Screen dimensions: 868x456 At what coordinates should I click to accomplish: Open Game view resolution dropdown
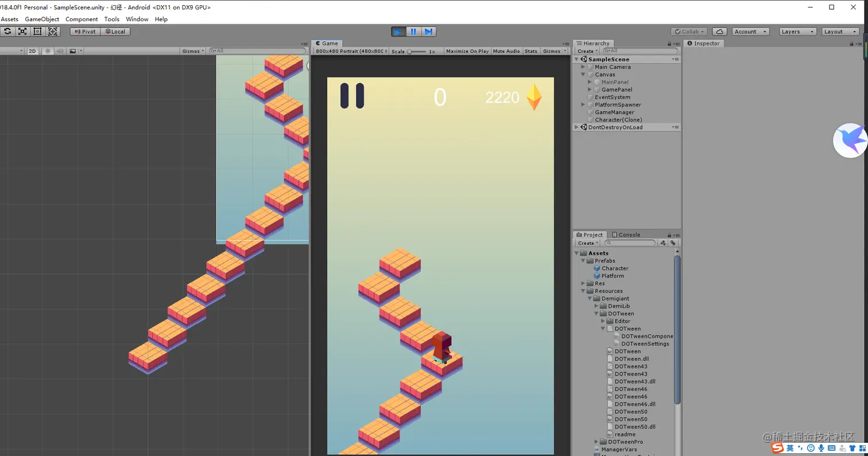coord(351,51)
